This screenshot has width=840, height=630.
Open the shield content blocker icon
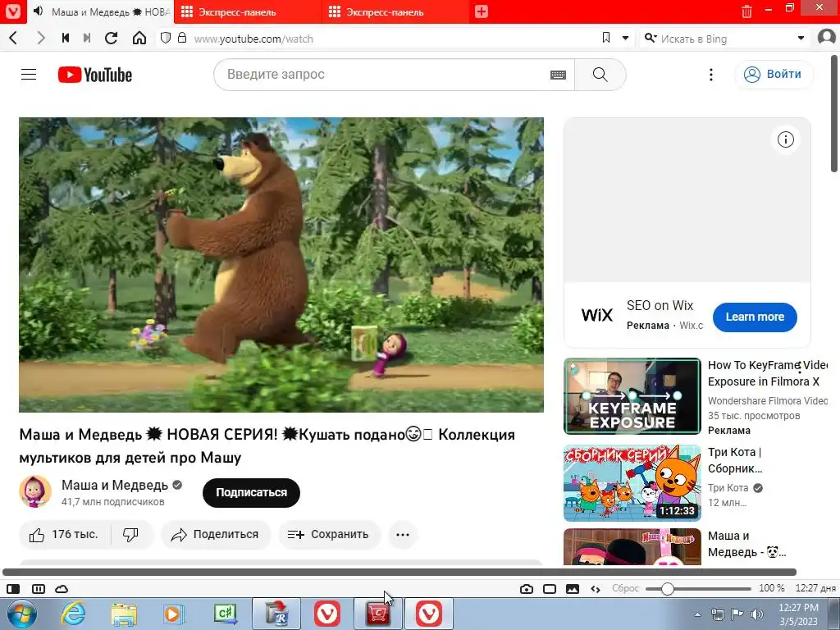166,38
